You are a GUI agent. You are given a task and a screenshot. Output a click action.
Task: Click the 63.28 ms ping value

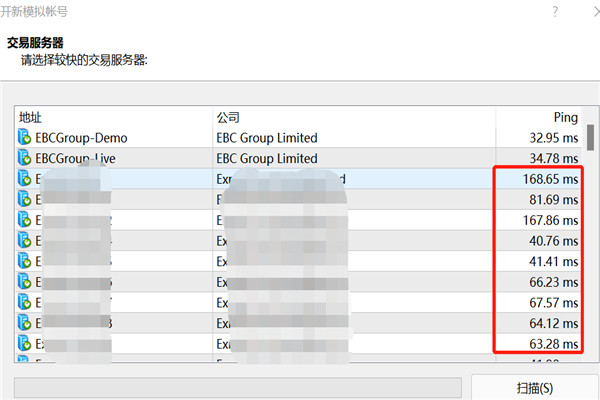pos(554,344)
